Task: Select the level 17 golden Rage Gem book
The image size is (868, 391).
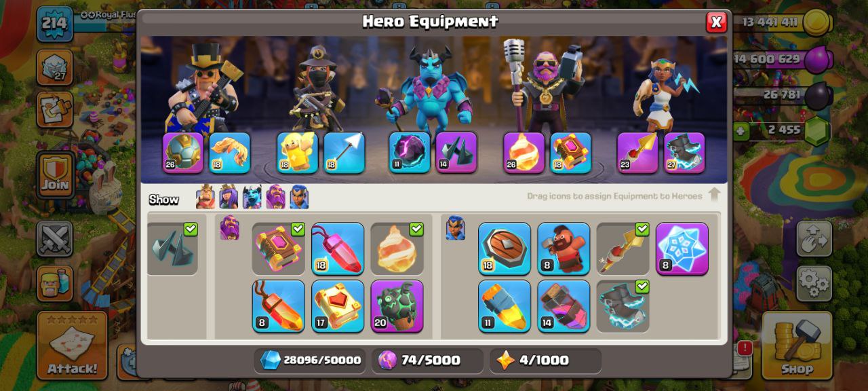Action: 338,306
